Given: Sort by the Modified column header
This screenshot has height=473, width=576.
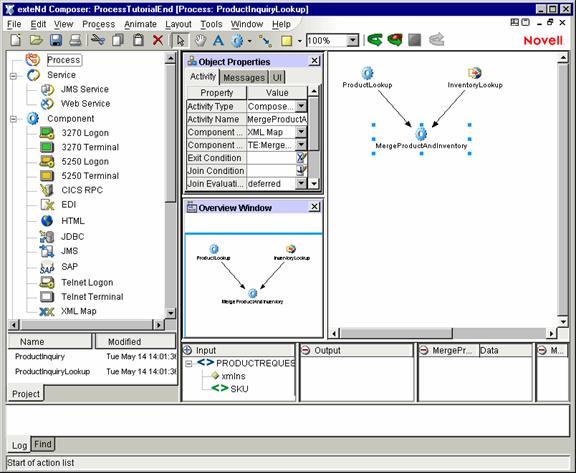Looking at the screenshot, I should [135, 342].
